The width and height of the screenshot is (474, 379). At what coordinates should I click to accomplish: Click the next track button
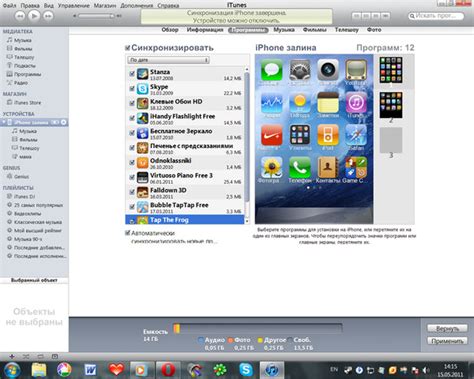tap(48, 16)
